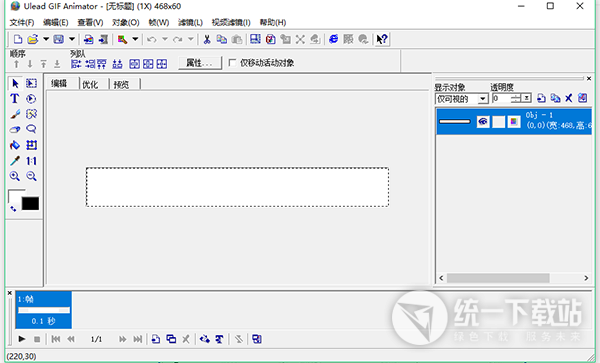Click the align left edges icon
This screenshot has width=600, height=363.
click(x=76, y=64)
